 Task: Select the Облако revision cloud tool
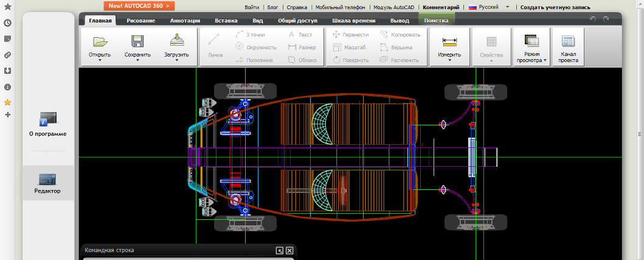302,60
